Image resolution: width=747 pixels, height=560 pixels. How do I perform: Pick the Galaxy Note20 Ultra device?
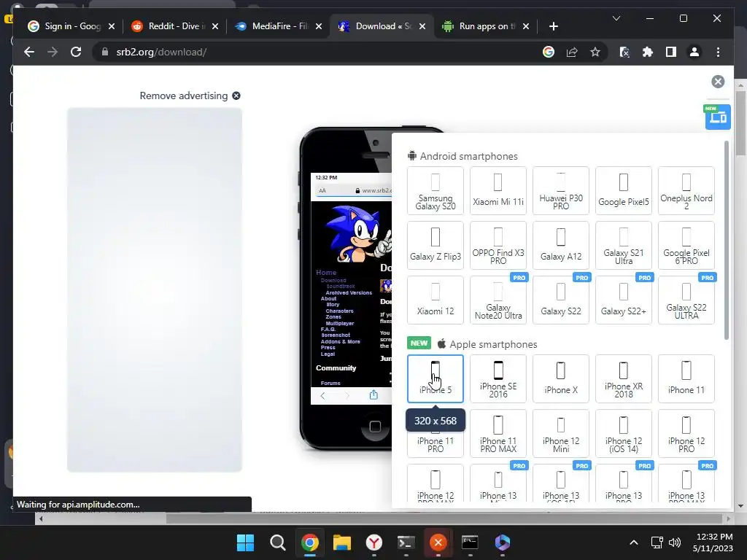click(x=498, y=300)
